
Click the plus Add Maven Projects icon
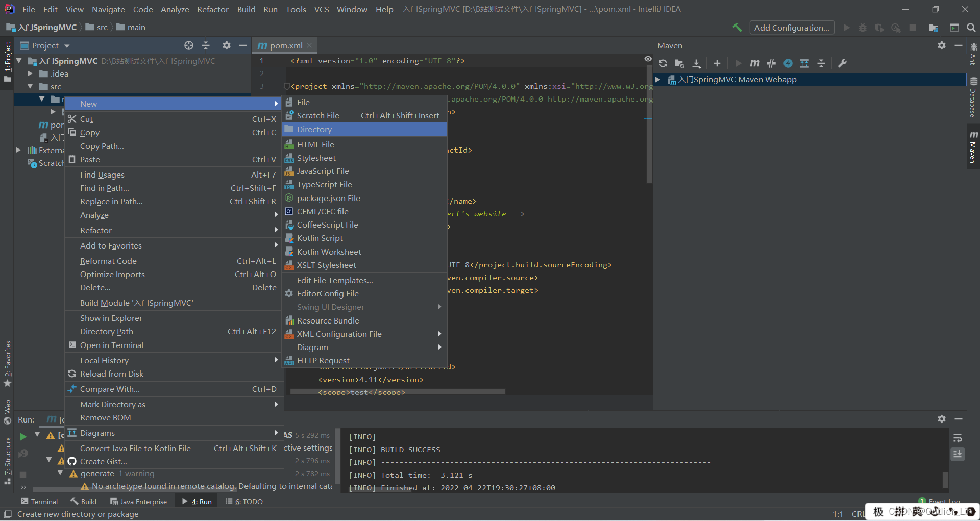pyautogui.click(x=717, y=63)
